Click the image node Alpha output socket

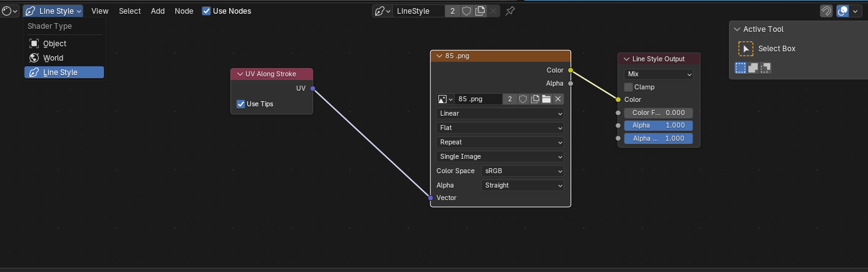point(571,83)
